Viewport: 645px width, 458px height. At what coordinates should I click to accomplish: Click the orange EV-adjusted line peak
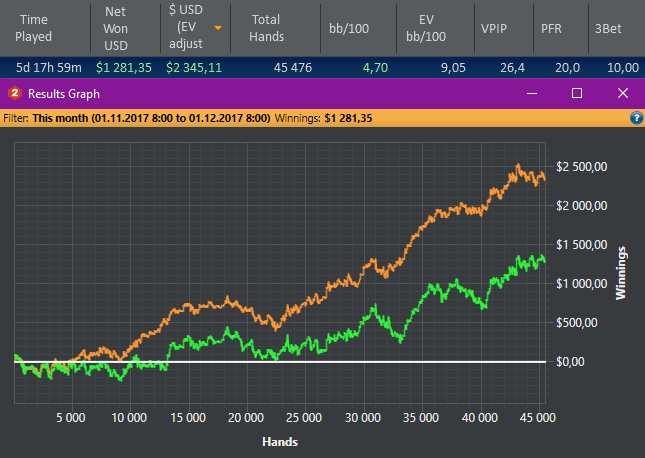518,165
